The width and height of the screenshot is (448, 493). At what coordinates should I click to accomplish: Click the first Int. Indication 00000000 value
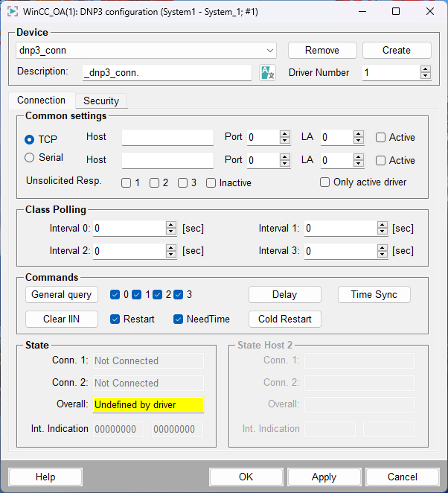click(118, 430)
